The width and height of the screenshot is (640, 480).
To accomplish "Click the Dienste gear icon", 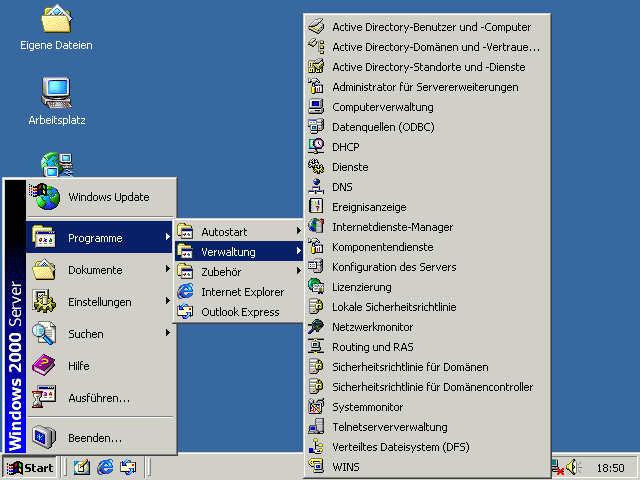I will coord(316,167).
